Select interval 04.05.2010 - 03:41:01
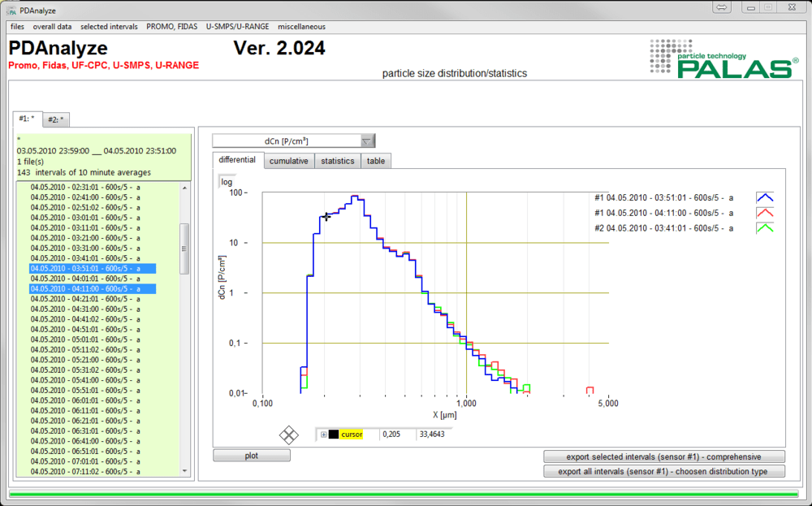This screenshot has height=506, width=812. point(85,258)
